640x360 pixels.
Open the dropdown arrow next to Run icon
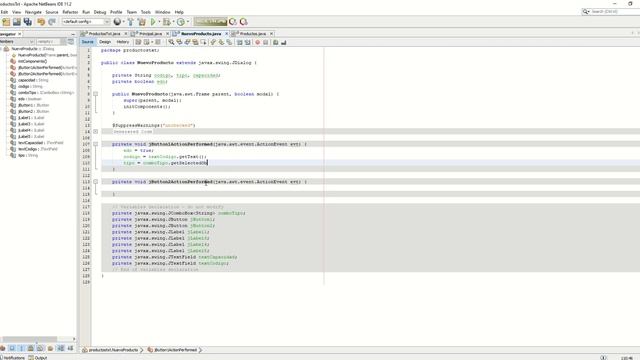click(159, 22)
